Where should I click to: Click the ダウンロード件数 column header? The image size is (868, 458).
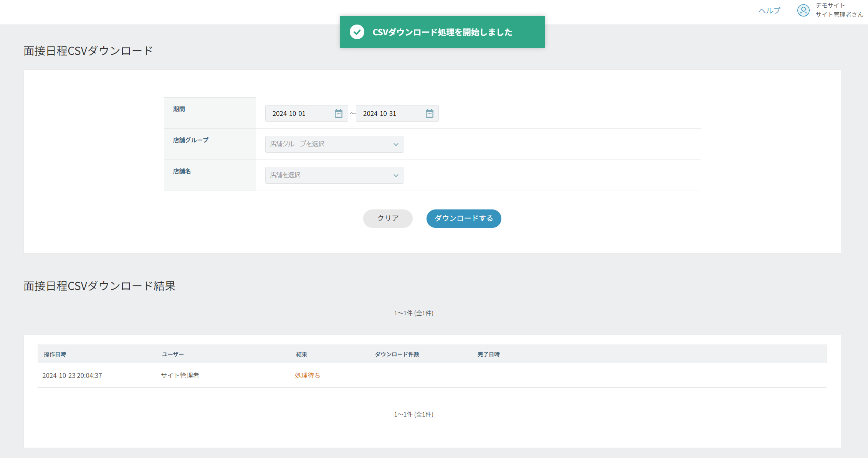pos(397,354)
